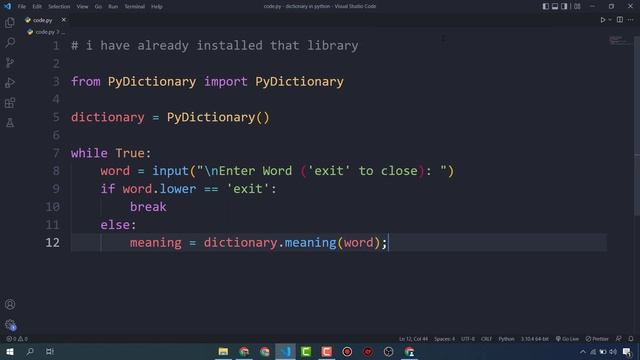Click the comment on line 1
The image size is (640, 360).
(x=215, y=46)
